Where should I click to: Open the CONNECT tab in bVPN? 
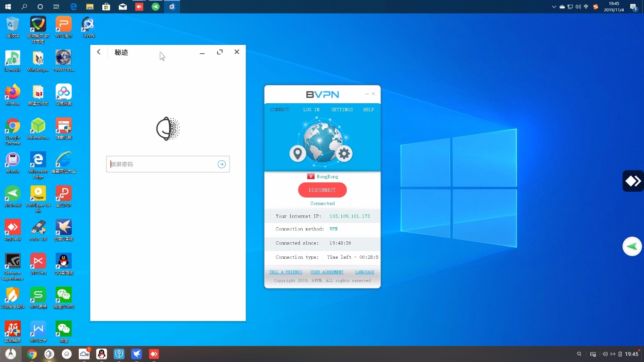pos(280,109)
